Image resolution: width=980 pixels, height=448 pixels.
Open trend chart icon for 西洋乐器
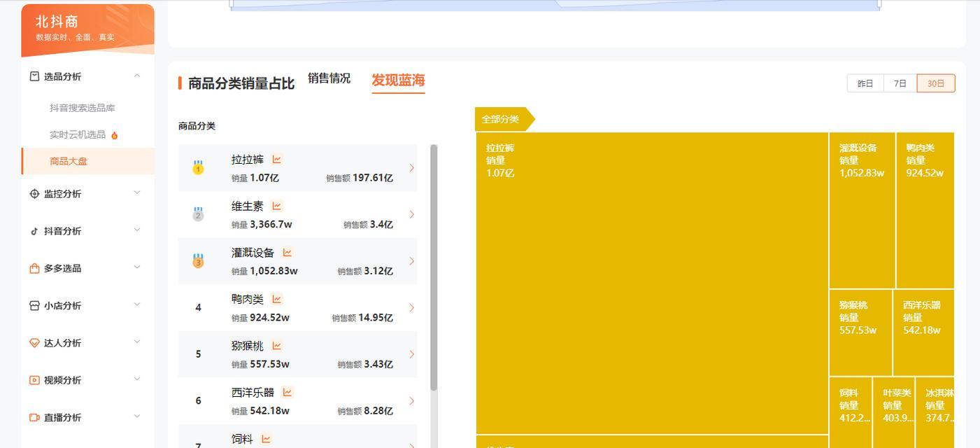tap(287, 392)
